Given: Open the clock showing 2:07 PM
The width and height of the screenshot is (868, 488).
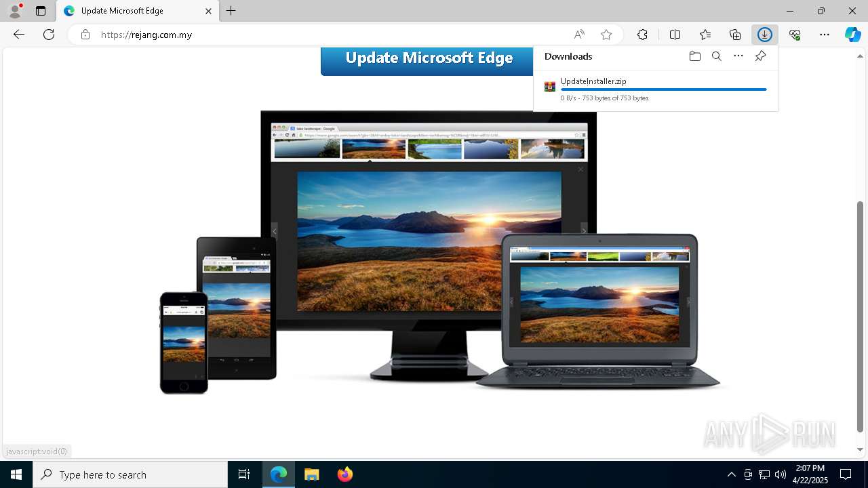Looking at the screenshot, I should 810,474.
